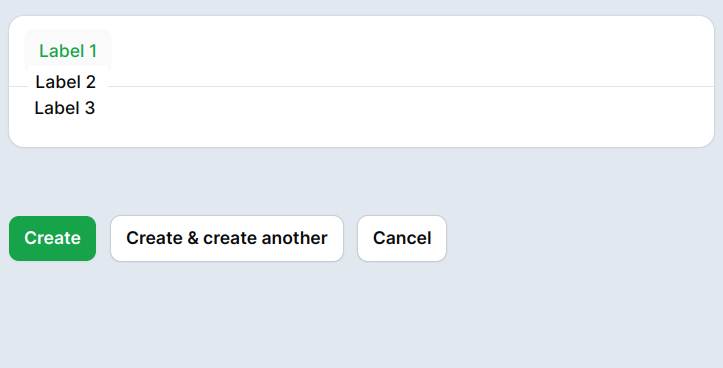723x368 pixels.
Task: Activate the green highlighted Label 1 tab
Action: [x=68, y=51]
